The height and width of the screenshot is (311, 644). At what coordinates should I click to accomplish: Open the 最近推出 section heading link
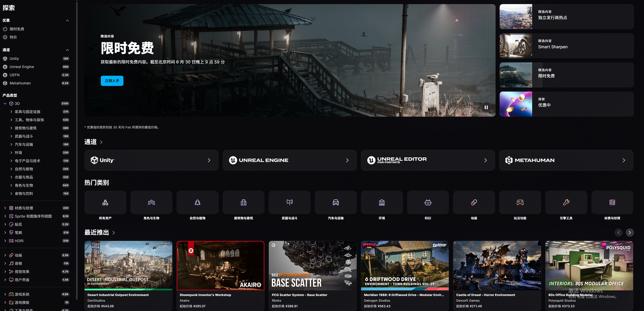tap(99, 233)
